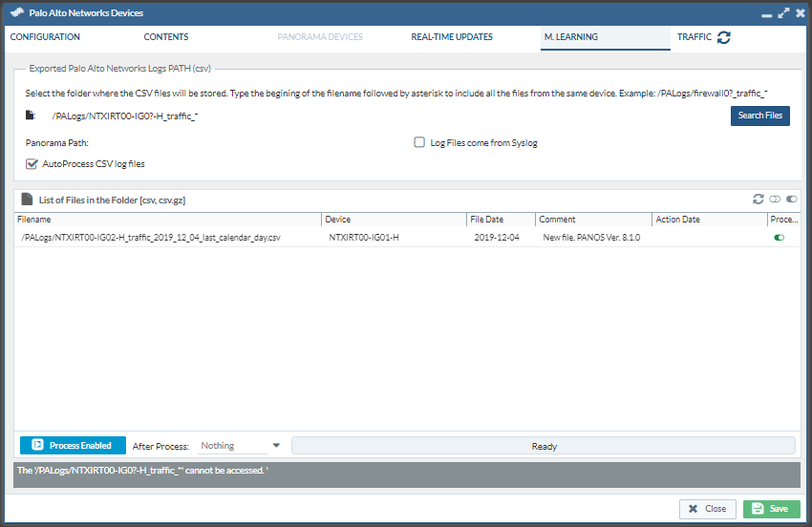812x527 pixels.
Task: Toggle process switch for NTXIRT00-IG01-H file row
Action: tap(780, 237)
